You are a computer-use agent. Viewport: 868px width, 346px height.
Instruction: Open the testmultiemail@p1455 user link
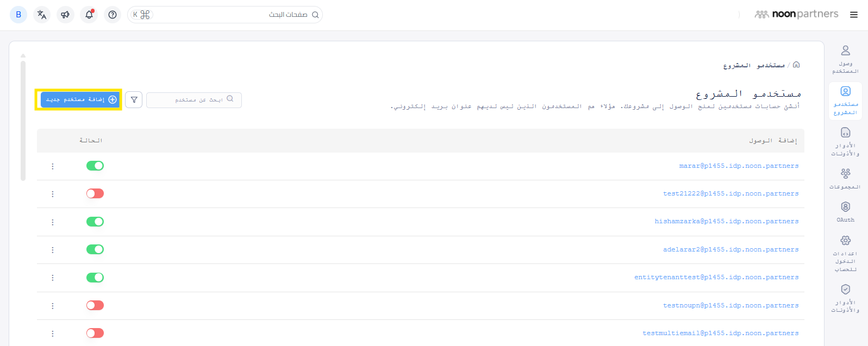[720, 333]
